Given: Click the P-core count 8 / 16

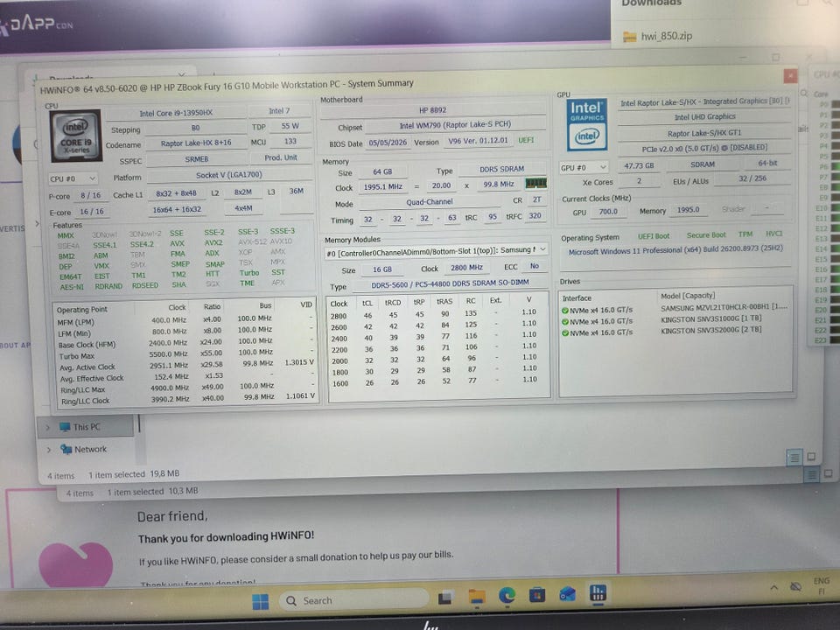Looking at the screenshot, I should tap(90, 195).
